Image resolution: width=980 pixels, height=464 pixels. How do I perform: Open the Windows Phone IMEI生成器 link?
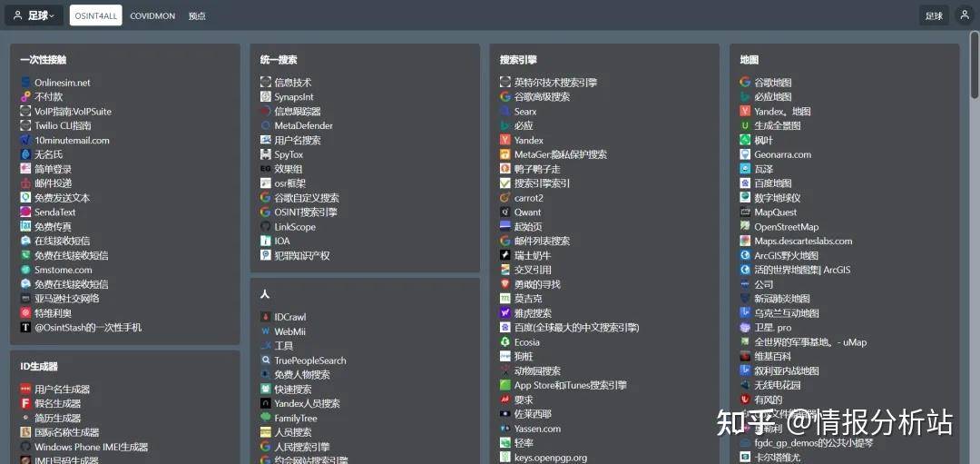click(92, 447)
